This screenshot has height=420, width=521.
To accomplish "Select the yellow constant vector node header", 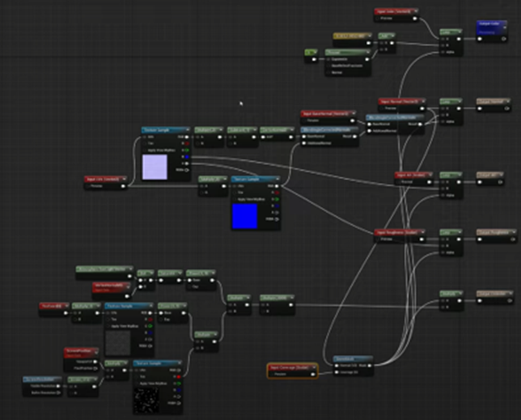I will coord(352,36).
